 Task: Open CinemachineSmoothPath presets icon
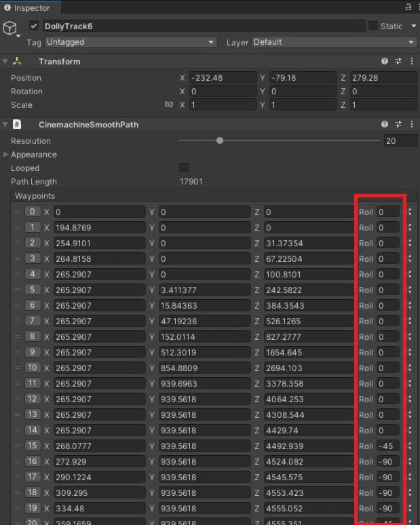coord(398,124)
